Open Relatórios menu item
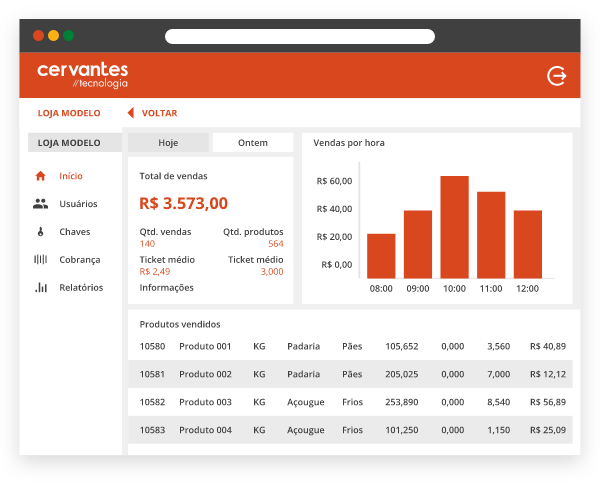Screen dimensions: 605x499 tap(81, 288)
